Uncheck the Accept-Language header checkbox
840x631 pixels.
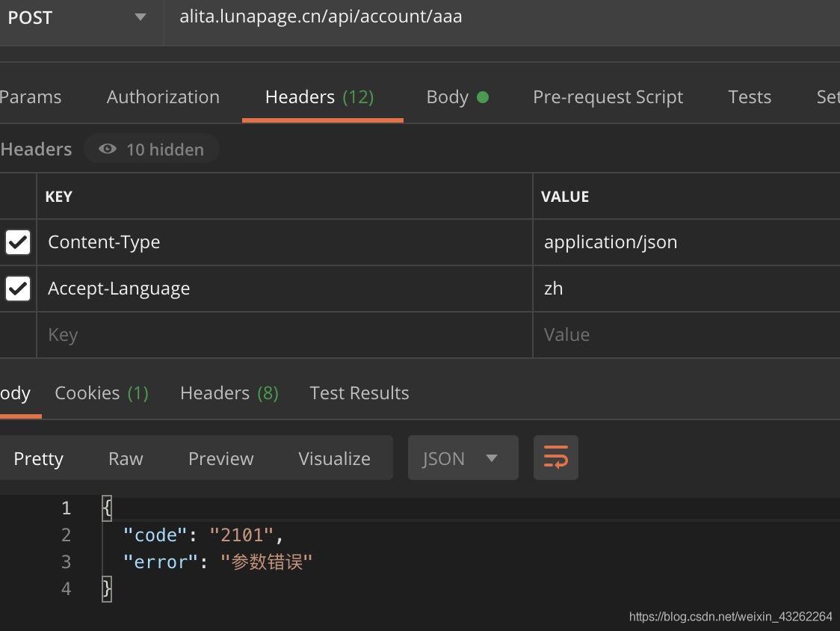[x=18, y=289]
